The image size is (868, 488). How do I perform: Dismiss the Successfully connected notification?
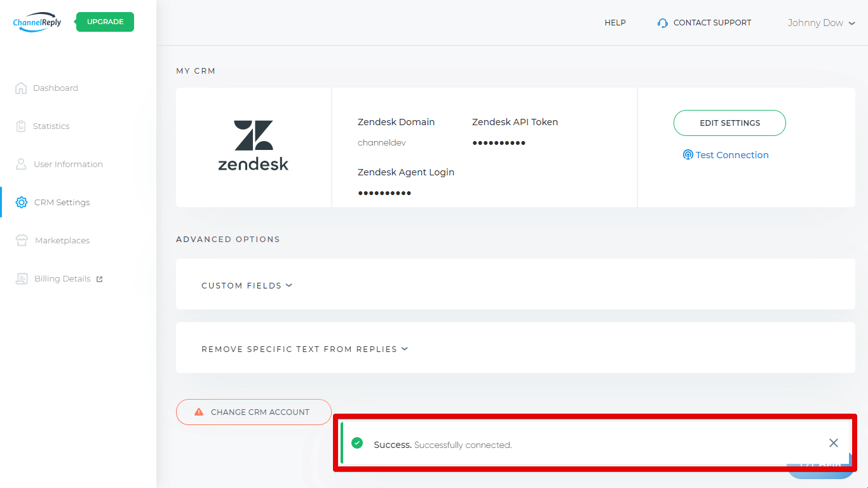click(x=833, y=443)
